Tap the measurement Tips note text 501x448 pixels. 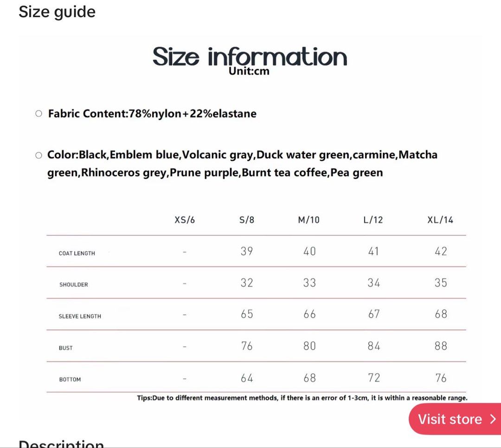point(302,398)
